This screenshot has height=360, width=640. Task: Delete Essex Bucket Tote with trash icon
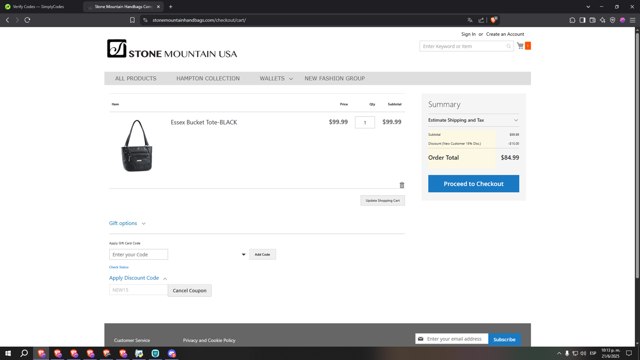coord(402,185)
